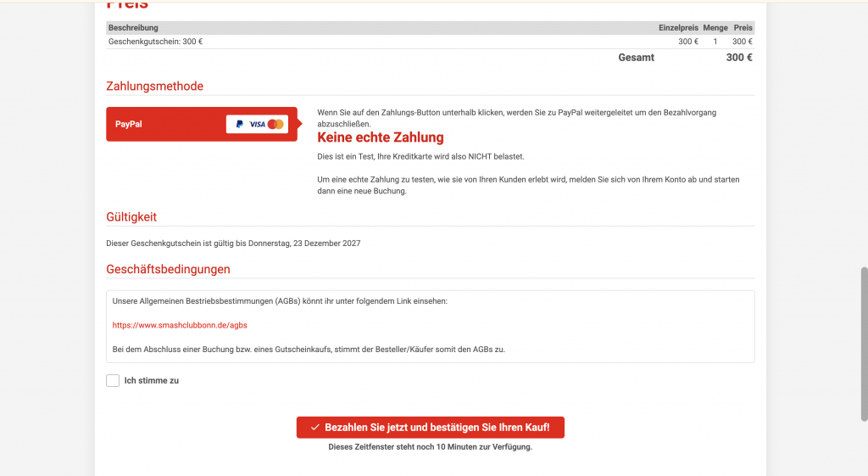
Task: Click the 'Beschreibung' column header
Action: (133, 28)
